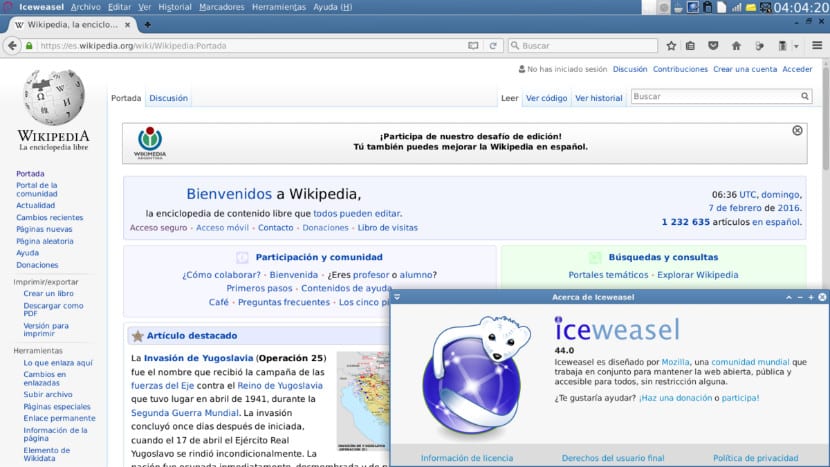Click the Yugoslavia invasion map thumbnail

click(363, 401)
